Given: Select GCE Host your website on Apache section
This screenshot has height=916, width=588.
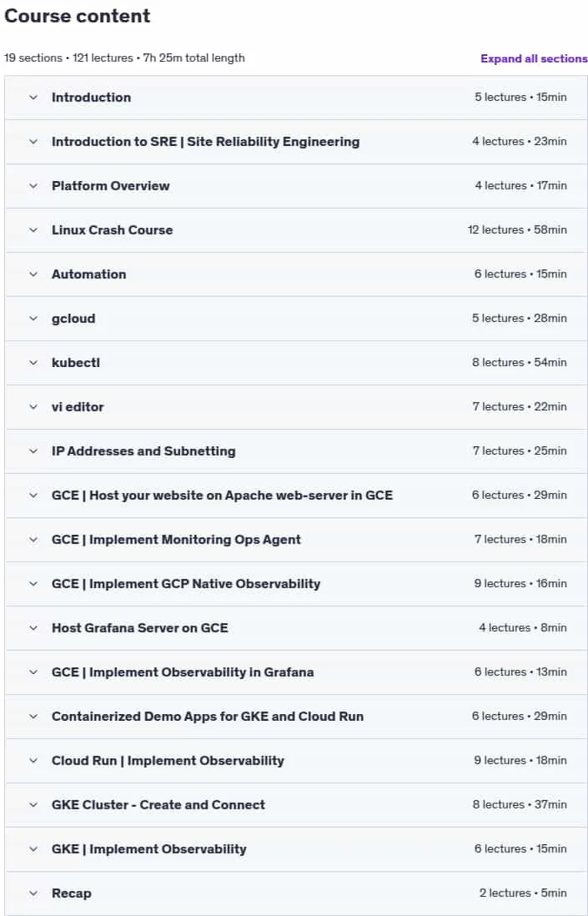Looking at the screenshot, I should pos(296,496).
